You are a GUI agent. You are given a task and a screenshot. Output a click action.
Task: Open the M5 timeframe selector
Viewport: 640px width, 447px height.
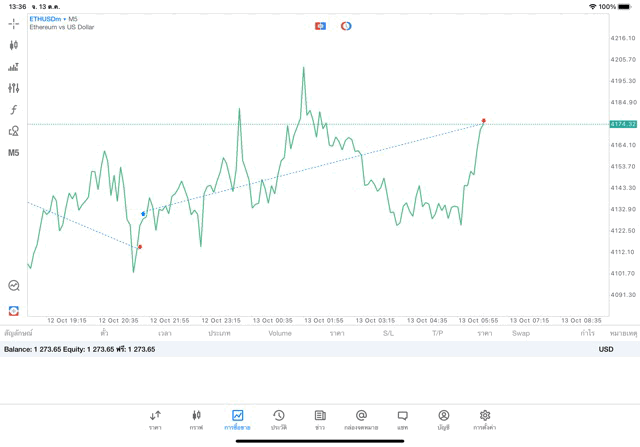14,153
